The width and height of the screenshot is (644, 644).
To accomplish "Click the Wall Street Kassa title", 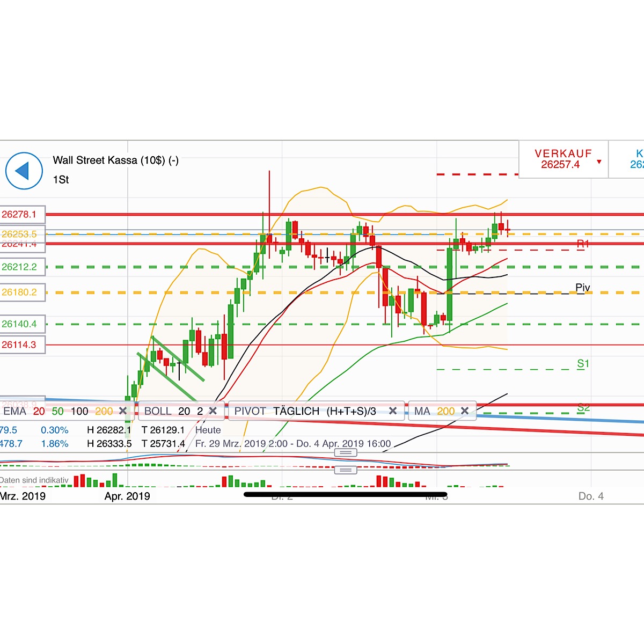I will point(117,160).
